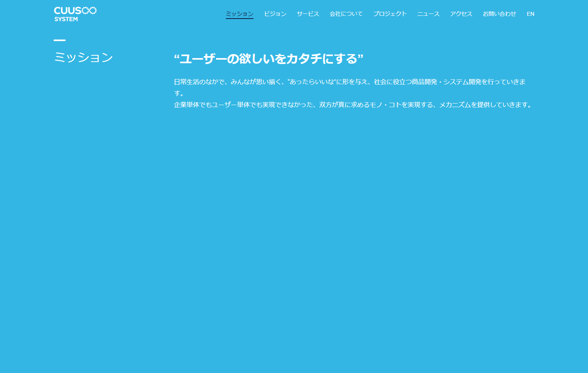Click the EN language switcher at far right
The height and width of the screenshot is (373, 588).
point(530,13)
